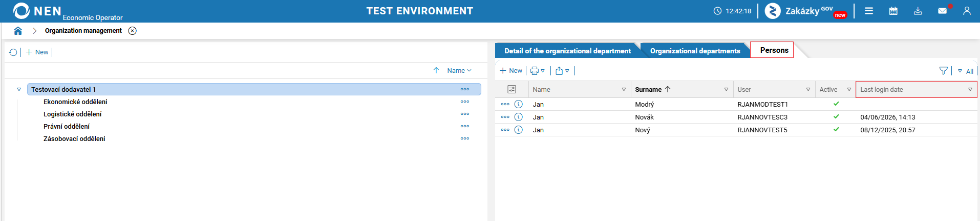Image resolution: width=980 pixels, height=221 pixels.
Task: Select Logistické oddělení
Action: [x=73, y=114]
